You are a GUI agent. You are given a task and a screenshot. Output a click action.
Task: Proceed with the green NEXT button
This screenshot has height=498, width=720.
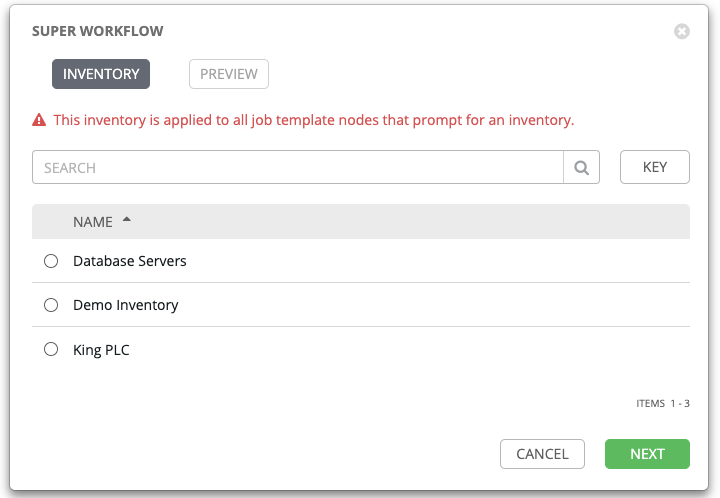tap(647, 454)
